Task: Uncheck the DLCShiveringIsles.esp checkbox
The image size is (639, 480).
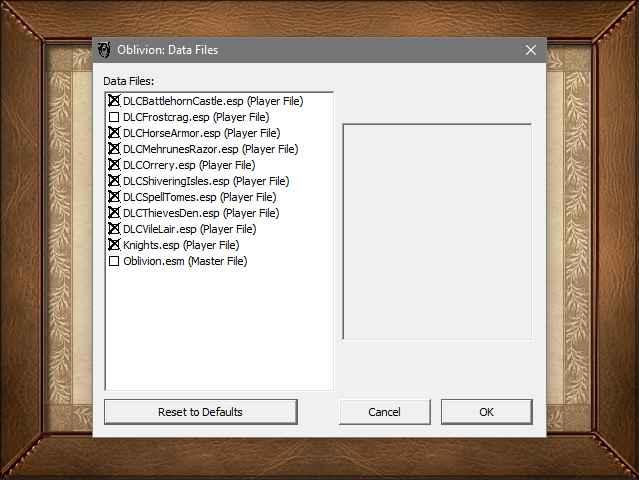Action: pos(114,181)
